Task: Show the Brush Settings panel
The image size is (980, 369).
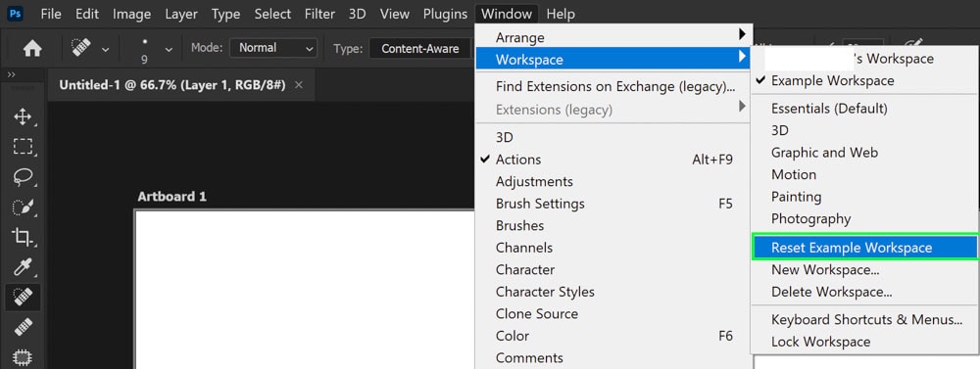Action: pos(613,204)
